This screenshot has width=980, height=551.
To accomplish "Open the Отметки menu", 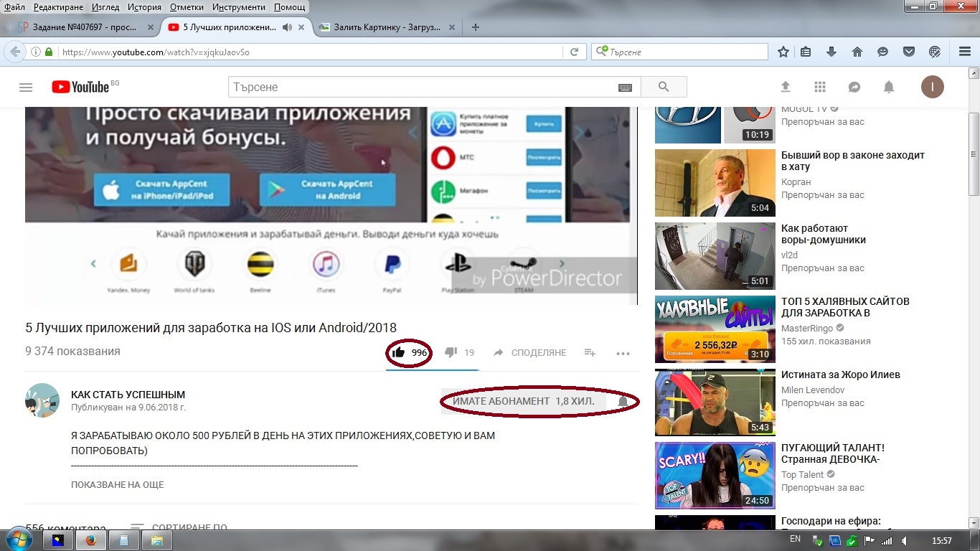I will click(187, 7).
